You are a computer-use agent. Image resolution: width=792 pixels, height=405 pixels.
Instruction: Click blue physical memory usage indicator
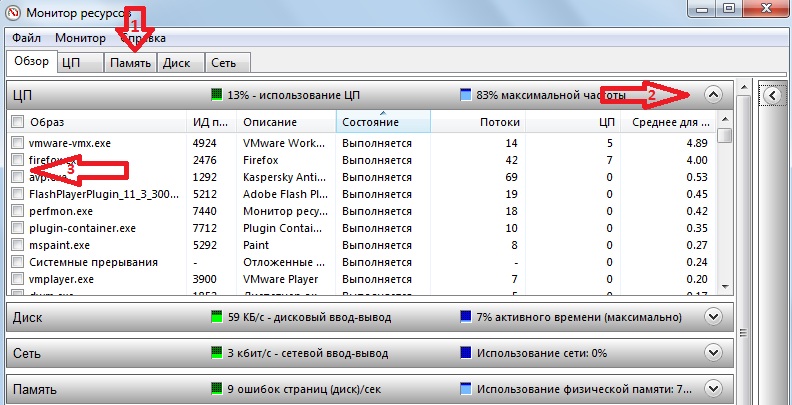[466, 389]
